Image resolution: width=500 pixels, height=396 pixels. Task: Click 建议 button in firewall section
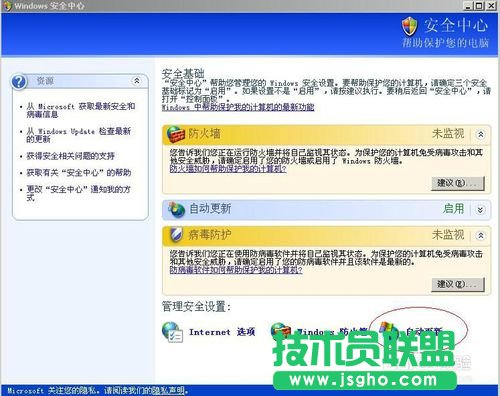[x=458, y=183]
